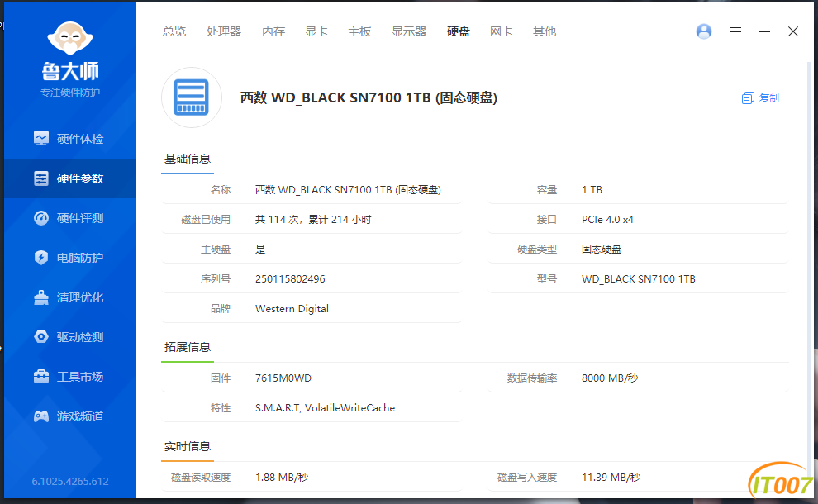The width and height of the screenshot is (818, 504).
Task: Open 工具市场 in sidebar
Action: point(70,377)
